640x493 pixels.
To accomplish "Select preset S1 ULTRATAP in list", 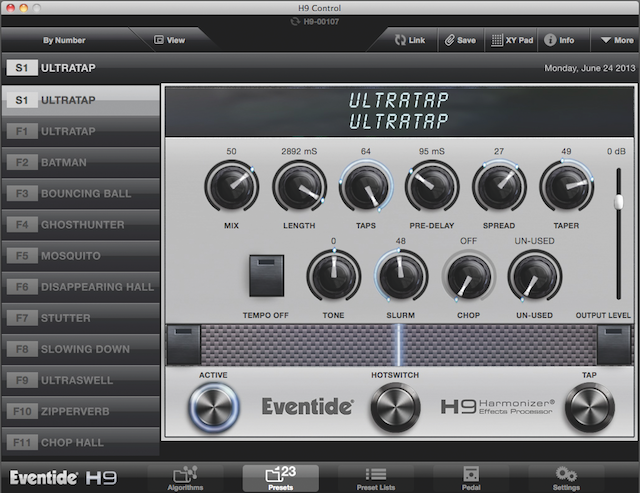I will point(80,100).
